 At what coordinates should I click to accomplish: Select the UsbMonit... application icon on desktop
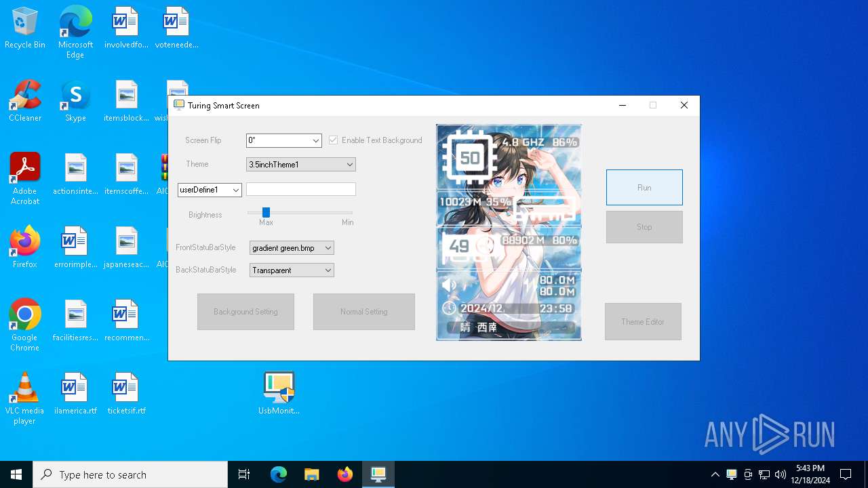279,394
